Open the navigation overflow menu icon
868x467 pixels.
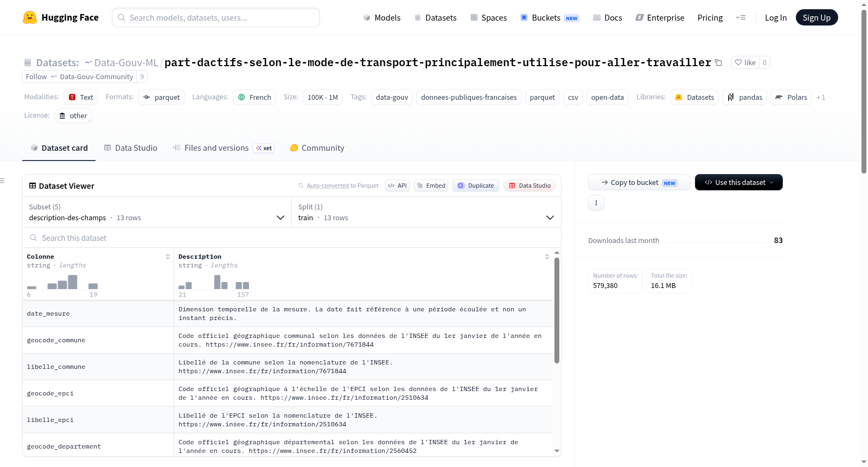tap(741, 17)
